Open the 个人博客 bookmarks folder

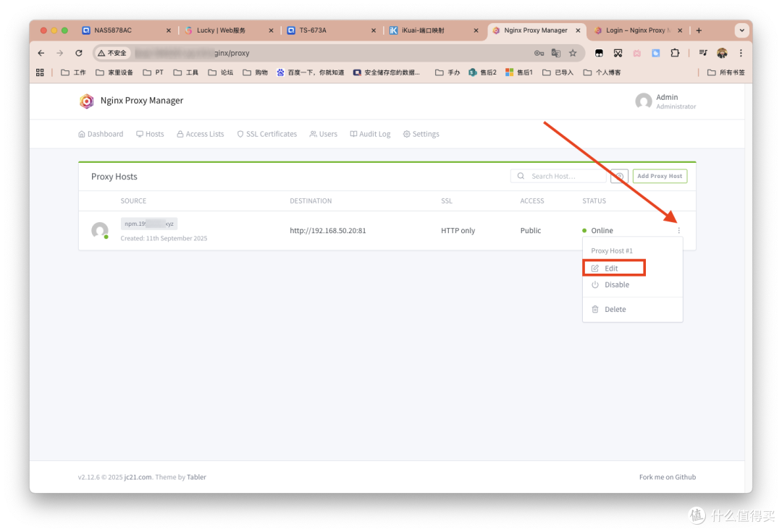point(602,72)
